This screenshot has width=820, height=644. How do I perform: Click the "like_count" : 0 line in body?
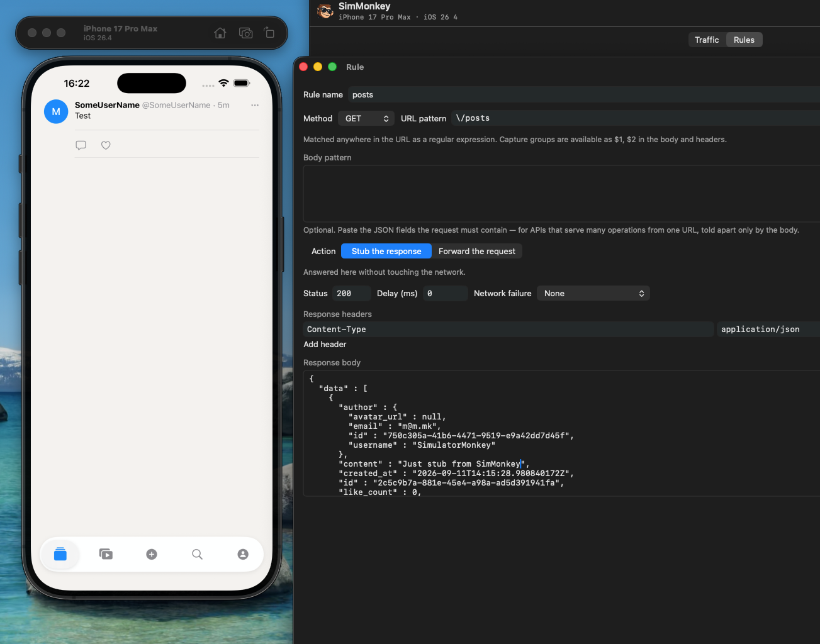point(380,492)
